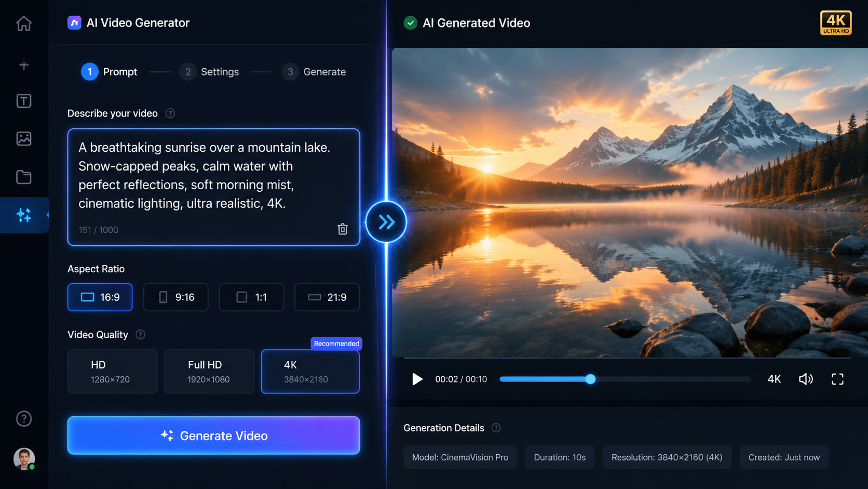Open the Folder icon in the sidebar
Image resolution: width=868 pixels, height=489 pixels.
point(24,177)
